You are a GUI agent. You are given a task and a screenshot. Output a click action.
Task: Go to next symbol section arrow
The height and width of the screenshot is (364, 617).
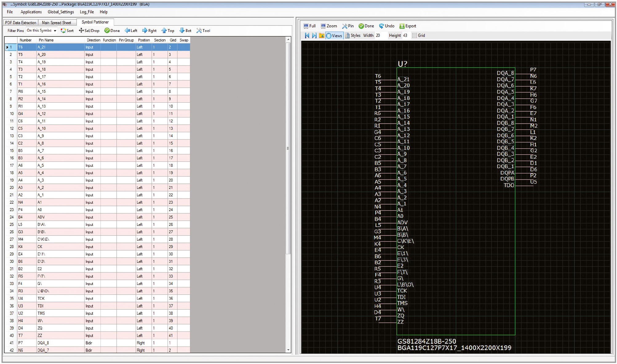click(x=314, y=35)
